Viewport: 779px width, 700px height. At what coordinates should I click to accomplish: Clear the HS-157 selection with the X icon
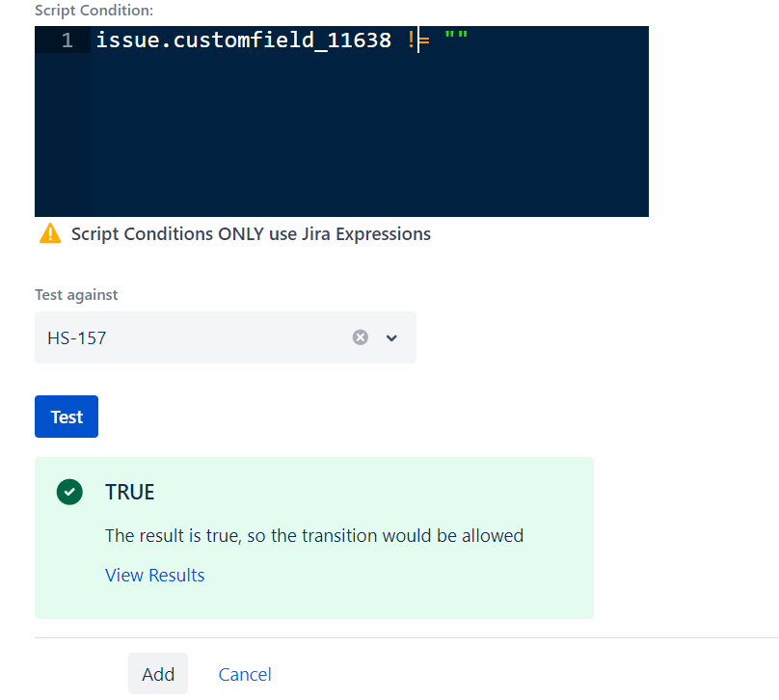point(361,337)
